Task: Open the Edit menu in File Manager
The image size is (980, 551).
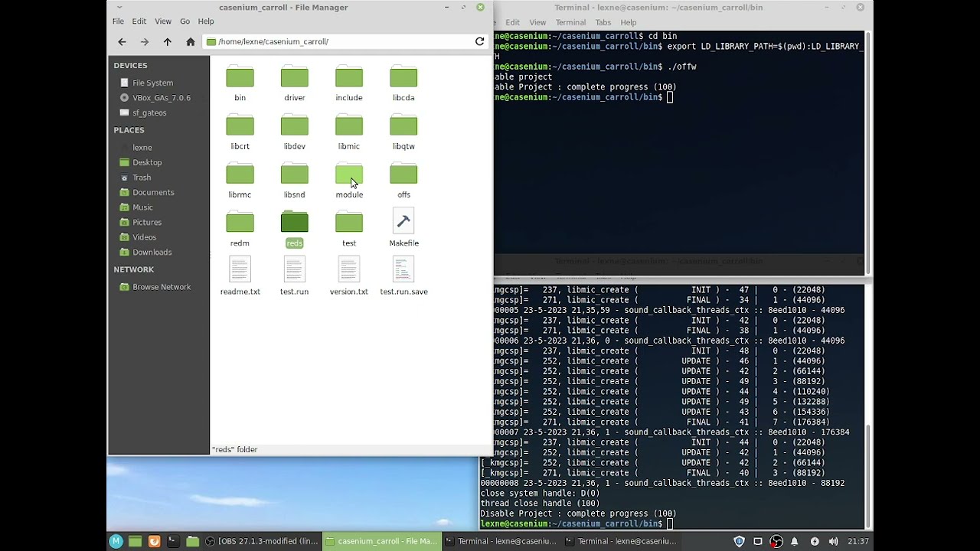Action: pyautogui.click(x=139, y=21)
